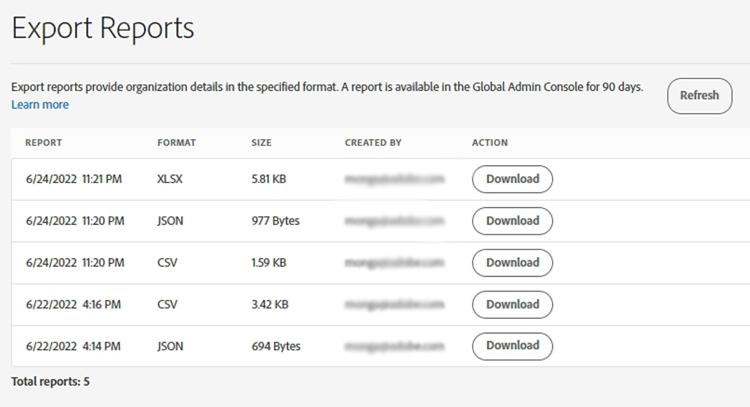Click the SIZE column header

point(261,143)
